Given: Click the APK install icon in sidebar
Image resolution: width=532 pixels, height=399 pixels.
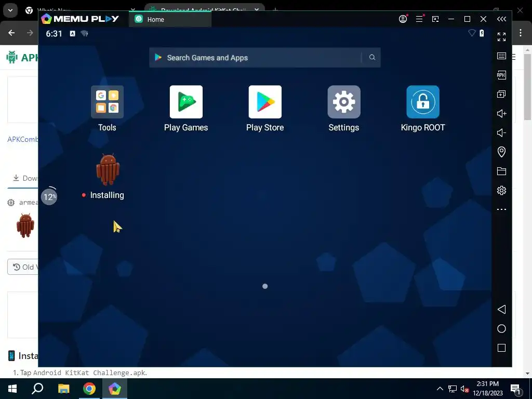Looking at the screenshot, I should [501, 75].
